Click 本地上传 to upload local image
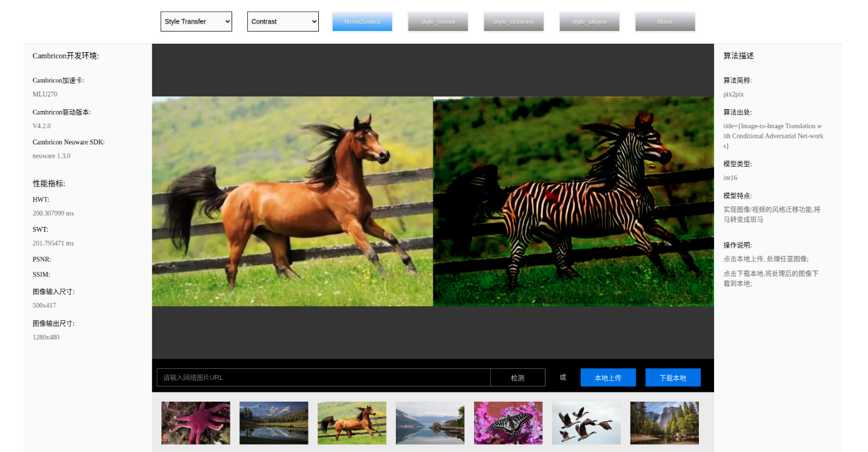Viewport: 868px width, 452px height. click(x=608, y=377)
